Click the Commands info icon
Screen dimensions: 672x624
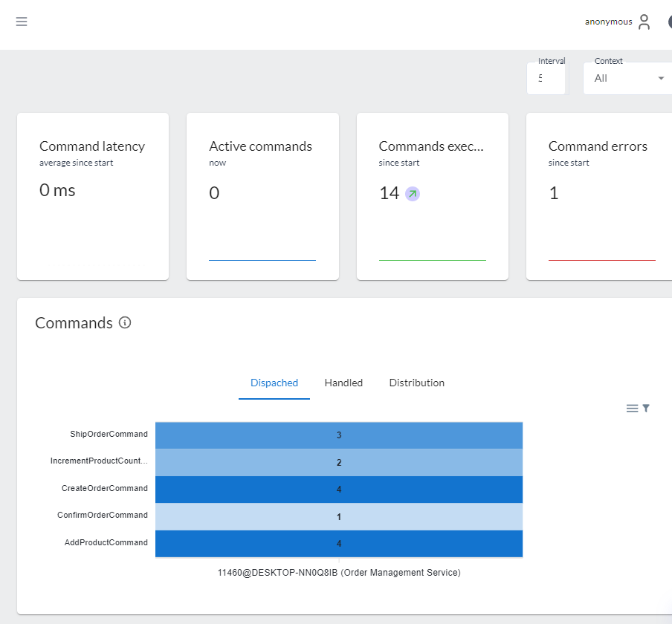pyautogui.click(x=125, y=322)
